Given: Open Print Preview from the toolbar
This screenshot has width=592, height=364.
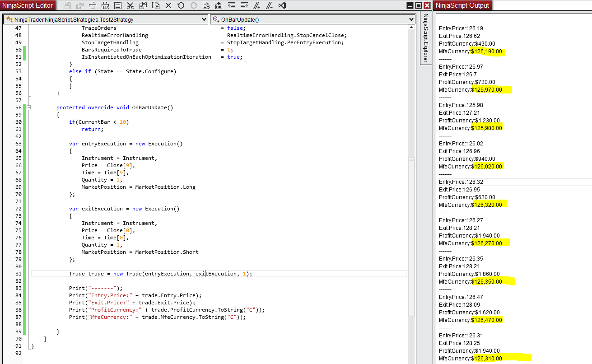Looking at the screenshot, I should 105,5.
